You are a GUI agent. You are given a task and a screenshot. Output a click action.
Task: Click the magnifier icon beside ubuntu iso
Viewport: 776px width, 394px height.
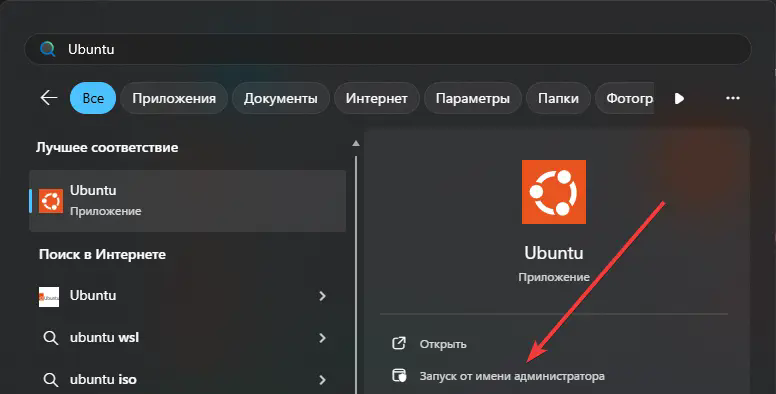[x=50, y=380]
